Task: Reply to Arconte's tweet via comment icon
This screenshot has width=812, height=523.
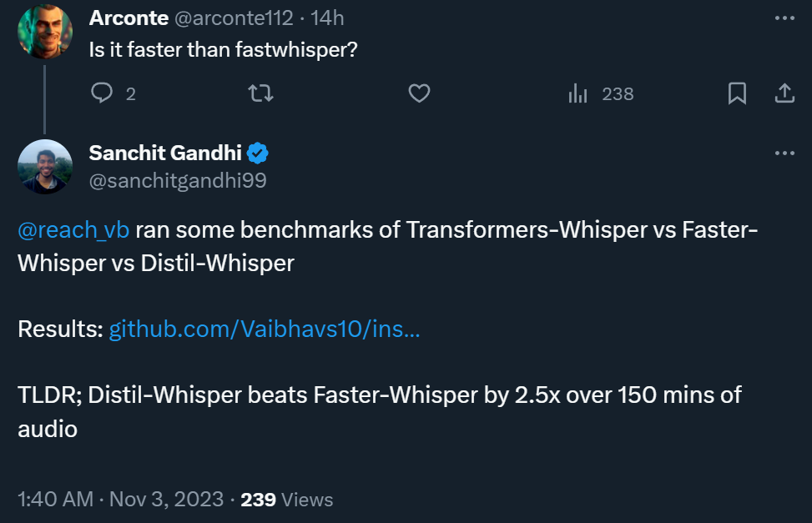Action: (x=102, y=93)
